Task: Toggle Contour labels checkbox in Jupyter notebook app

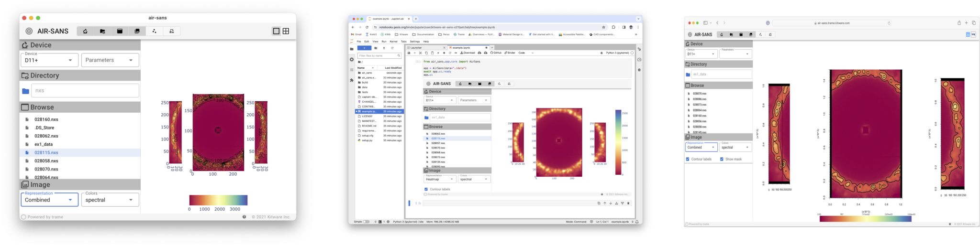Action: [426, 189]
